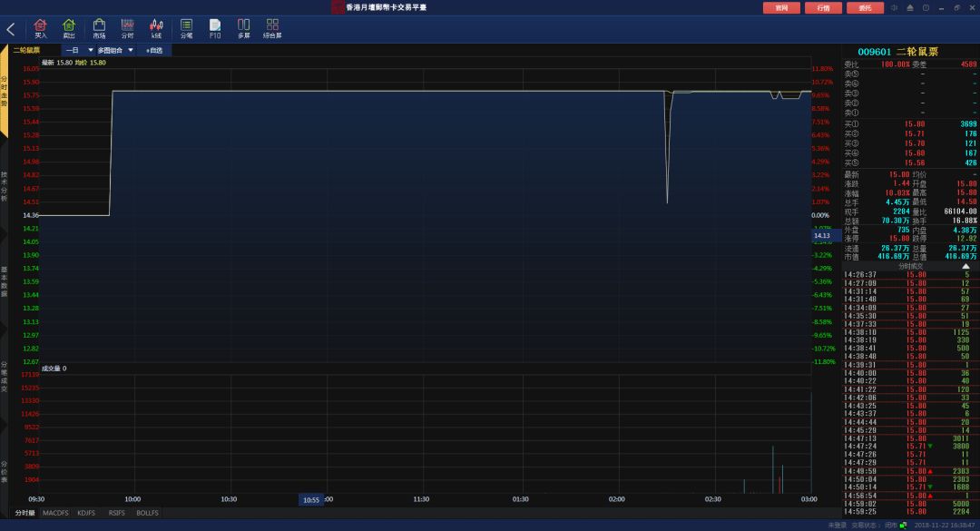Click the 买④ bid price 15.60 row
The height and width of the screenshot is (531, 980).
click(x=910, y=153)
